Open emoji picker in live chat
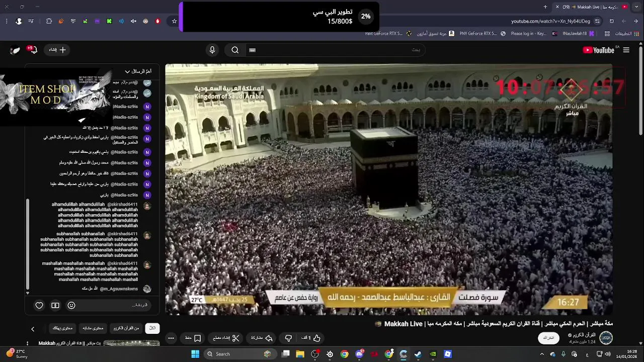The width and height of the screenshot is (644, 362). point(71,305)
